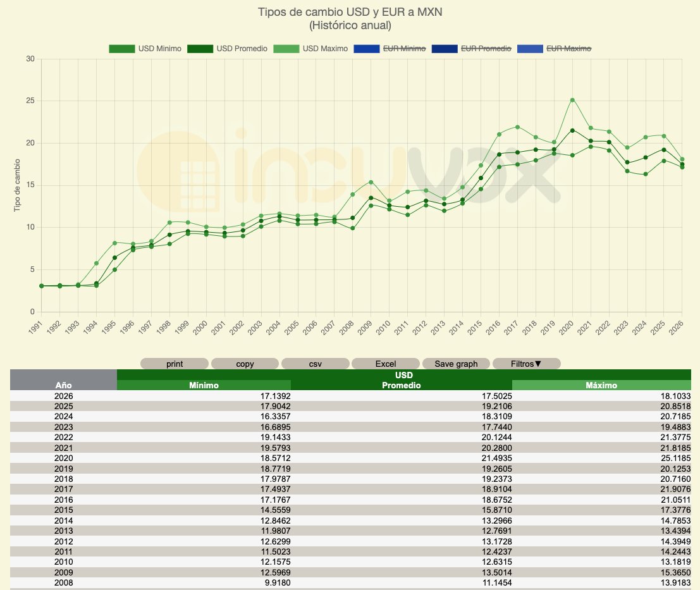Select year 2026 in the table

point(63,396)
